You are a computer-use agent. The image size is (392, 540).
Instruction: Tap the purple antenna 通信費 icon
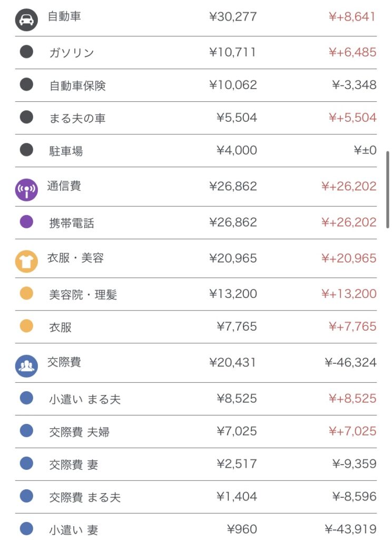(x=26, y=190)
